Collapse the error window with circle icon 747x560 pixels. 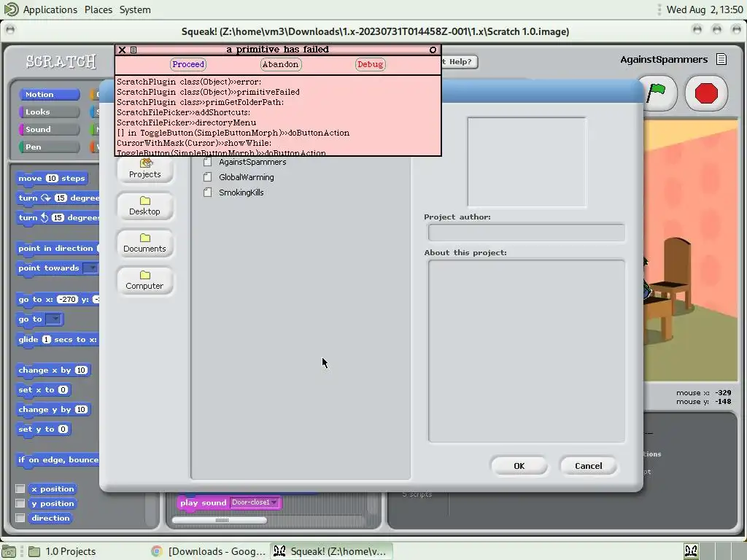coord(433,50)
